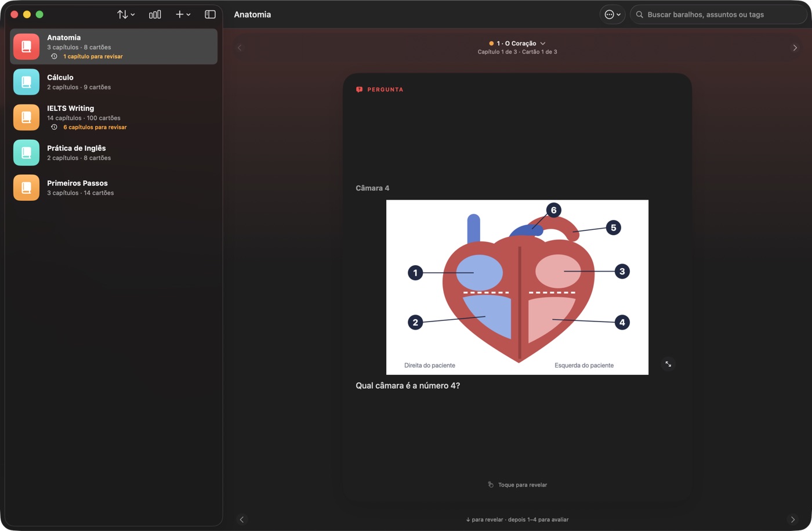This screenshot has height=531, width=812.
Task: Click the 'Anatomia' window title
Action: pyautogui.click(x=252, y=15)
